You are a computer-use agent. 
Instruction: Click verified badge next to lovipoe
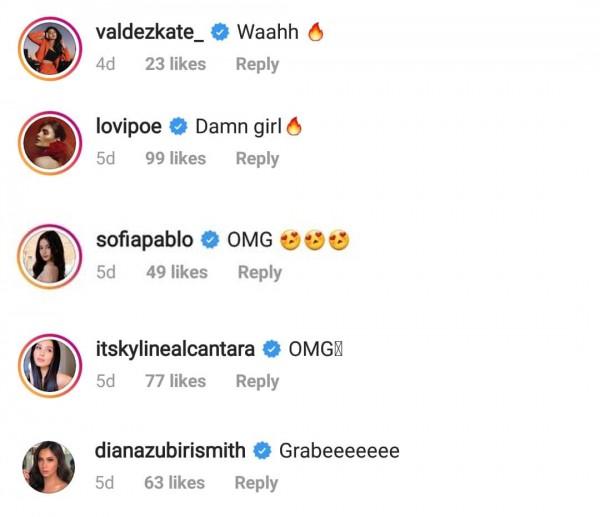pos(179,127)
